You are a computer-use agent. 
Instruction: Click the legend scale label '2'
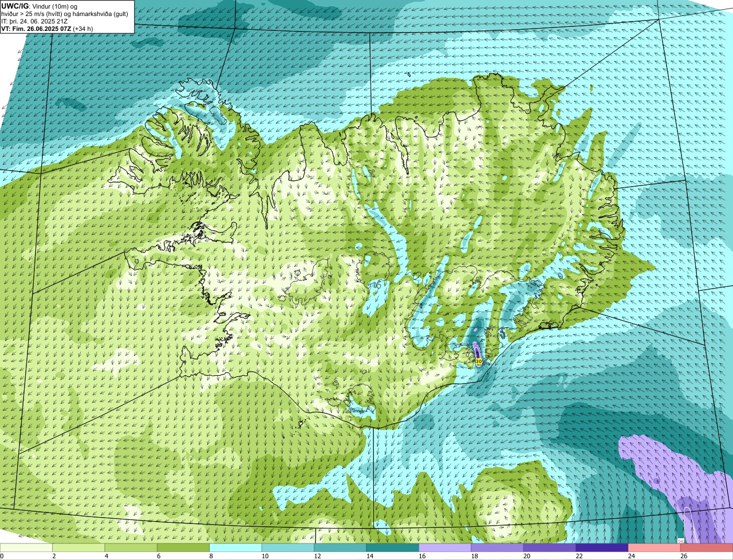[x=54, y=556]
